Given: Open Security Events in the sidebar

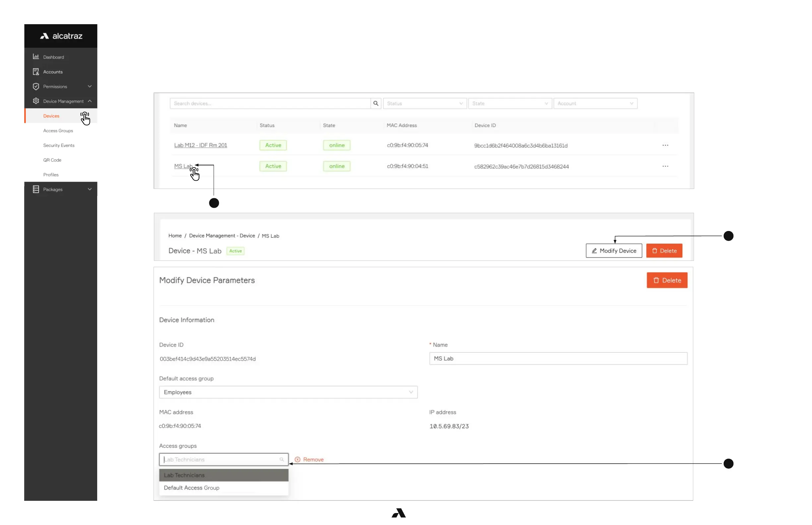Looking at the screenshot, I should tap(59, 145).
